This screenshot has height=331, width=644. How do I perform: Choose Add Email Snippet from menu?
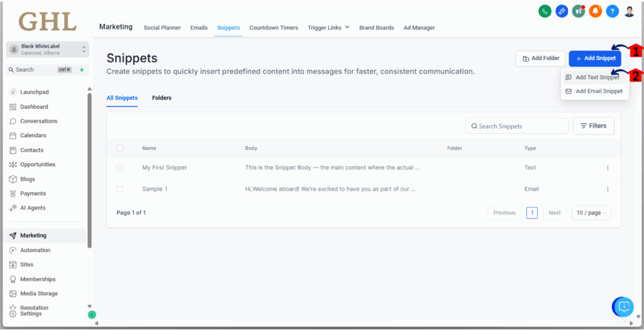click(x=595, y=91)
